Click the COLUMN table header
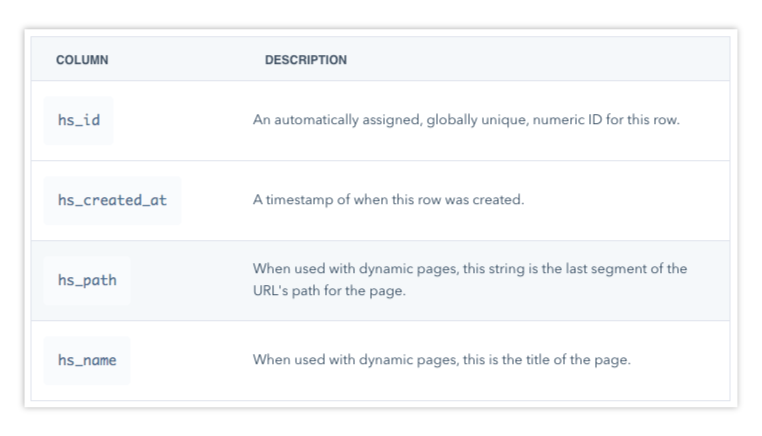The height and width of the screenshot is (436, 762). [x=82, y=60]
